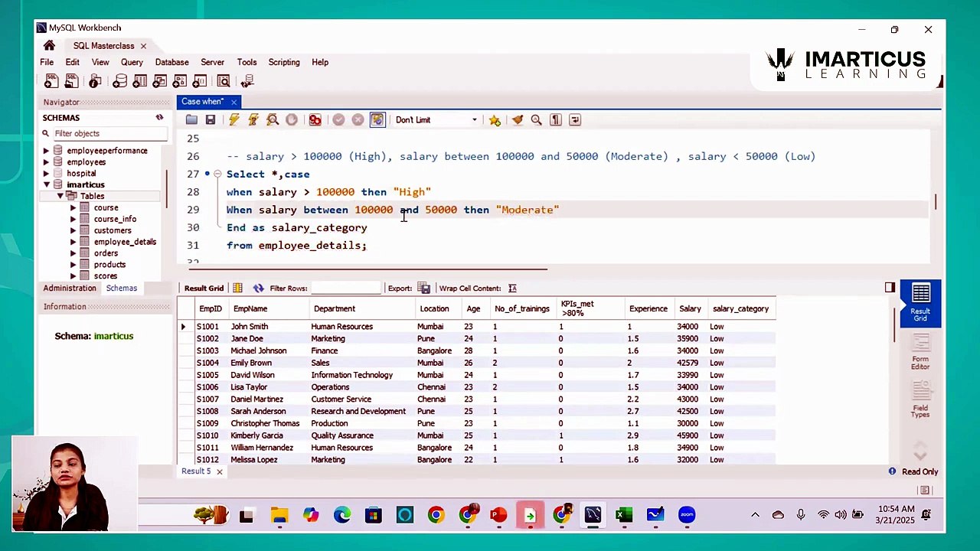
Task: Open the Field Types side panel
Action: point(920,401)
